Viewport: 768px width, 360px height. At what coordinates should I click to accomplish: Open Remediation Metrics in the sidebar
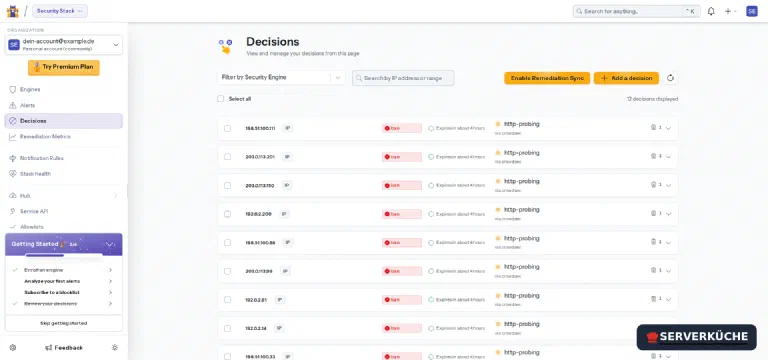[x=64, y=137]
